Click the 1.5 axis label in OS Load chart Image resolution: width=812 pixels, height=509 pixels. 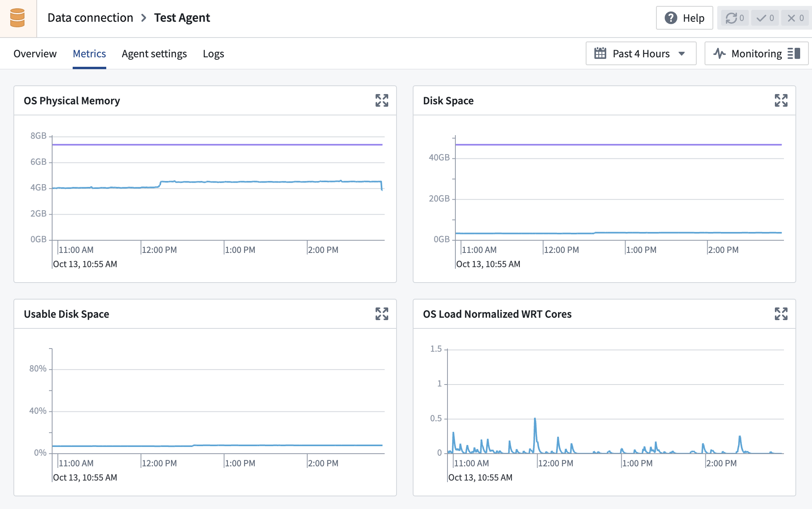(x=436, y=349)
